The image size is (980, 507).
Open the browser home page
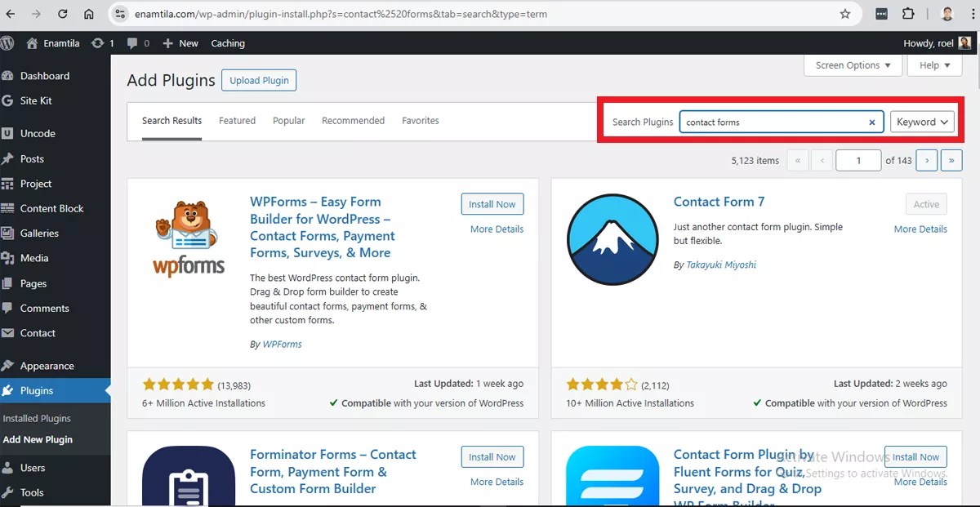[88, 14]
